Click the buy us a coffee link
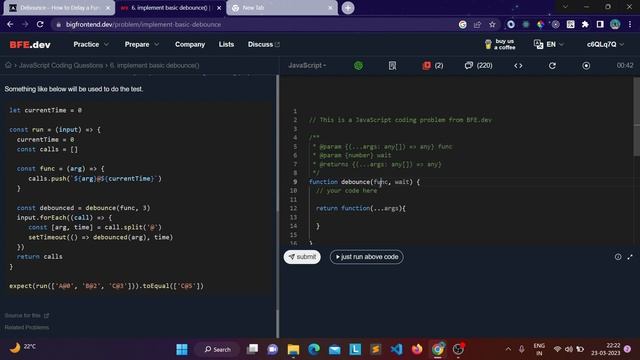Viewport: 640px width, 360px height. click(500, 44)
